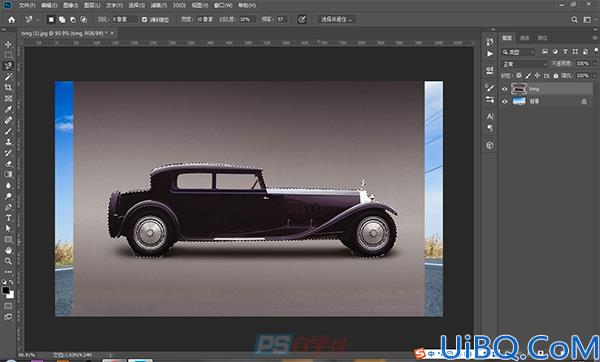Open the Character panel icon
Viewport: 600px width, 362px height.
click(490, 116)
